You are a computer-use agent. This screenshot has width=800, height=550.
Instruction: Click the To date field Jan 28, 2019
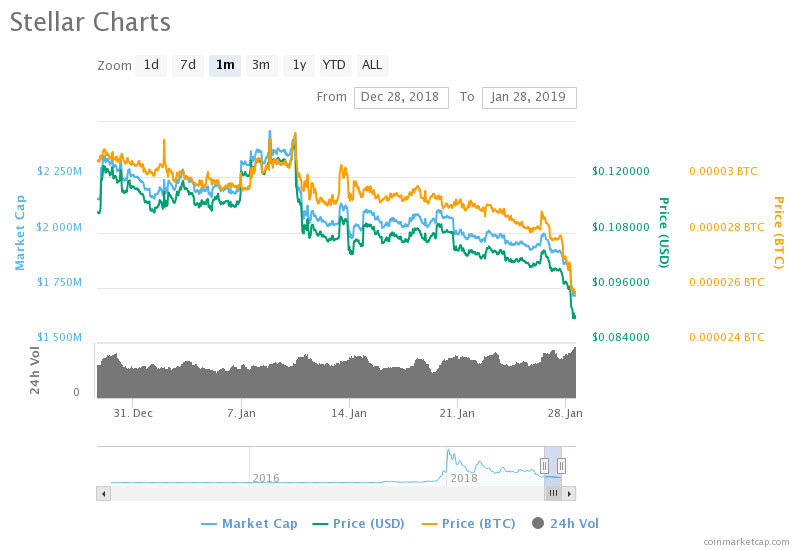(x=529, y=97)
